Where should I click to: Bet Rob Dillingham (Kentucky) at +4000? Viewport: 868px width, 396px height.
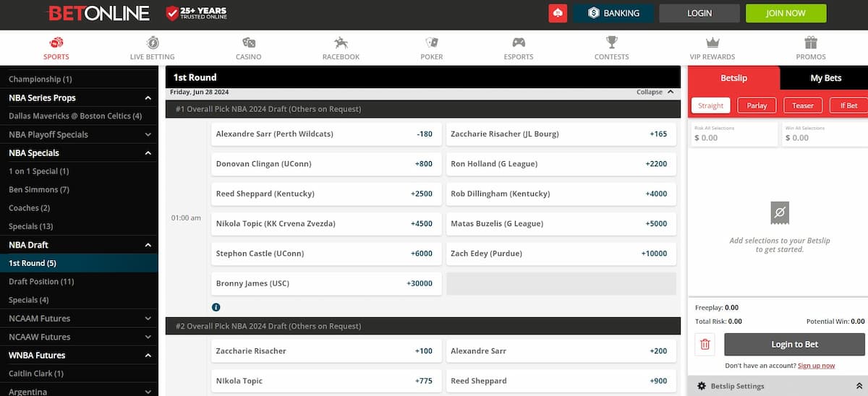[561, 194]
